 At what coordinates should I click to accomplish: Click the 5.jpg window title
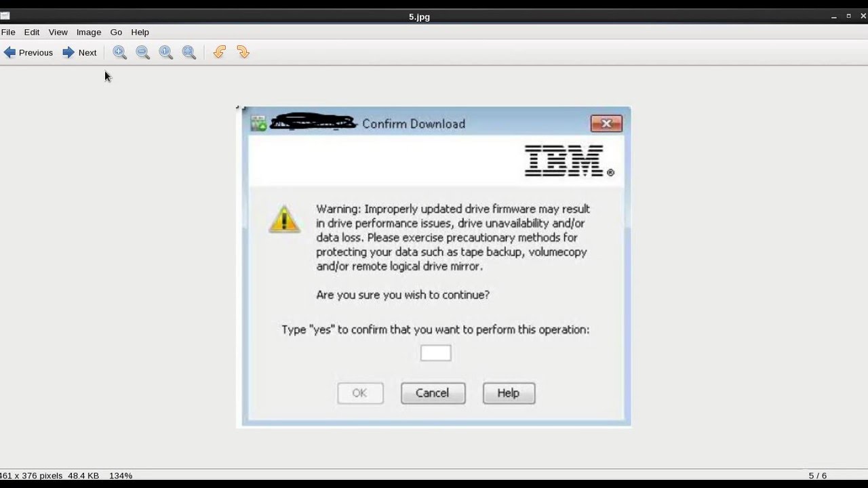point(419,17)
